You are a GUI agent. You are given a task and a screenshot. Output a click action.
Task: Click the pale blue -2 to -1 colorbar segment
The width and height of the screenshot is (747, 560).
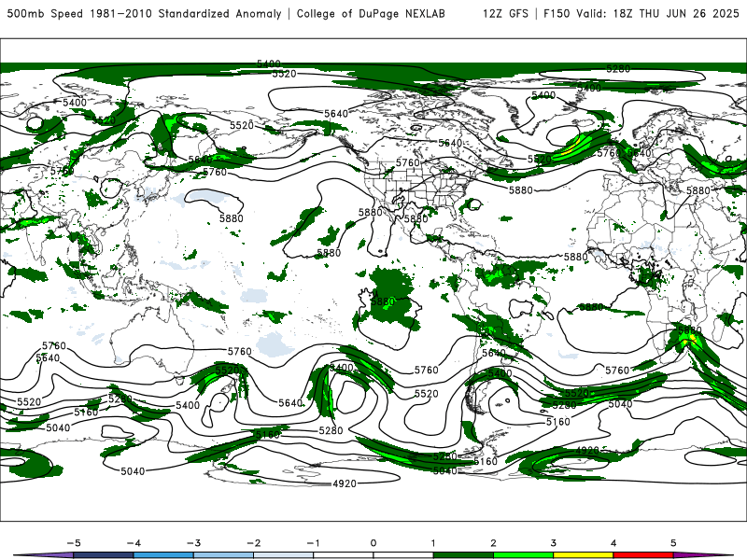coord(284,555)
